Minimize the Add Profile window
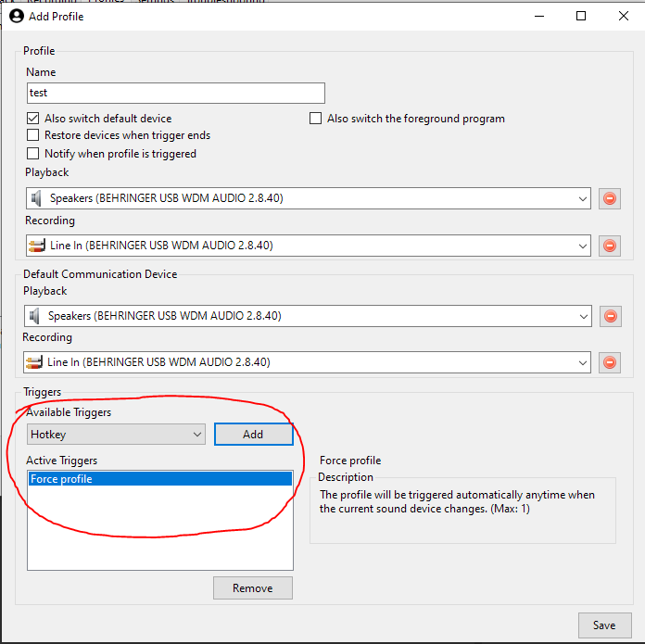 click(538, 16)
